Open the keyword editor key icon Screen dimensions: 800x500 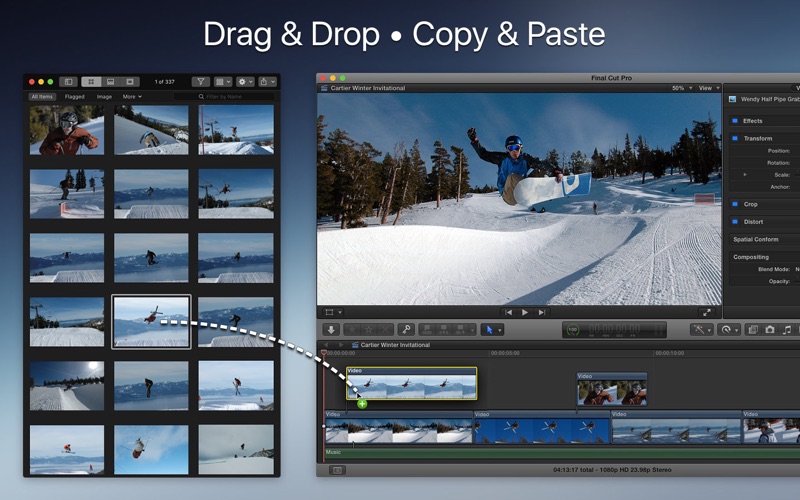click(406, 329)
